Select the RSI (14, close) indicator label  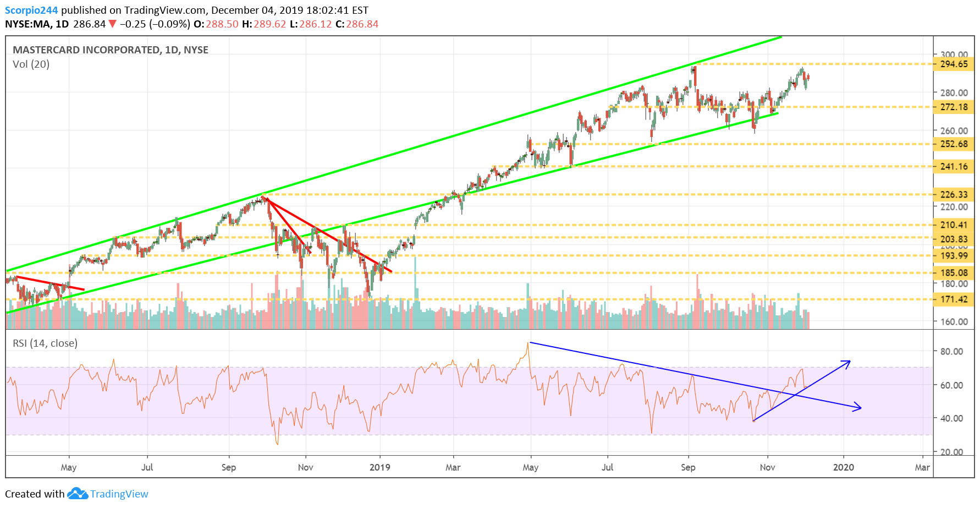click(x=45, y=343)
